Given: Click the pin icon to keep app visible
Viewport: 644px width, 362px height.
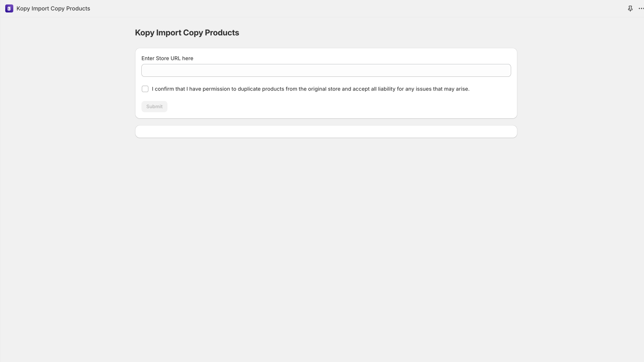Looking at the screenshot, I should (630, 8).
